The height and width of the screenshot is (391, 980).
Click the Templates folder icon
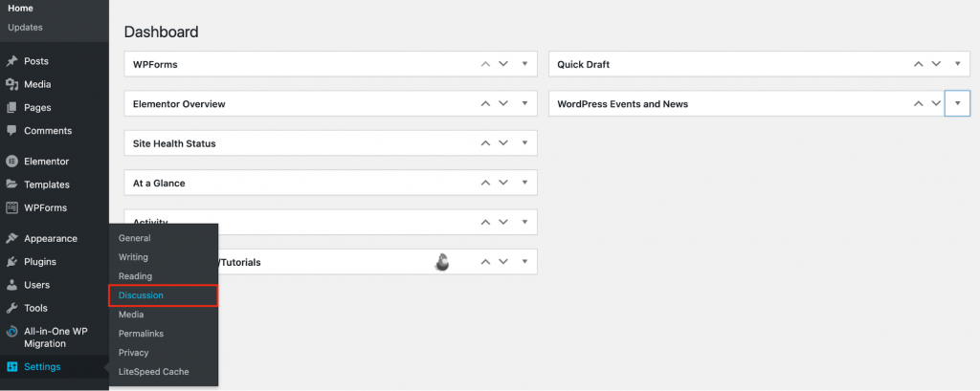(11, 185)
